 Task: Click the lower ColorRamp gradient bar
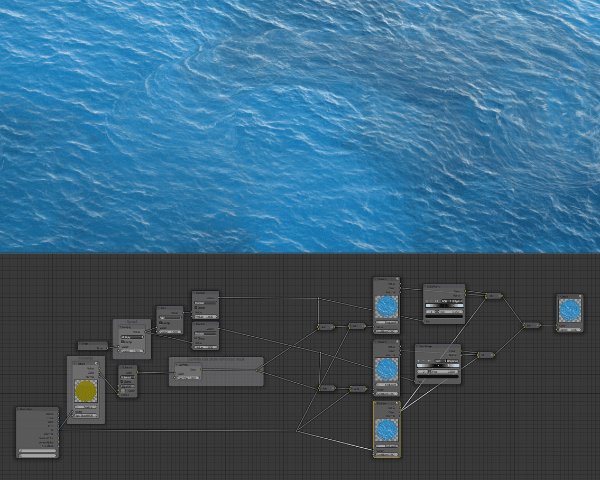point(438,366)
